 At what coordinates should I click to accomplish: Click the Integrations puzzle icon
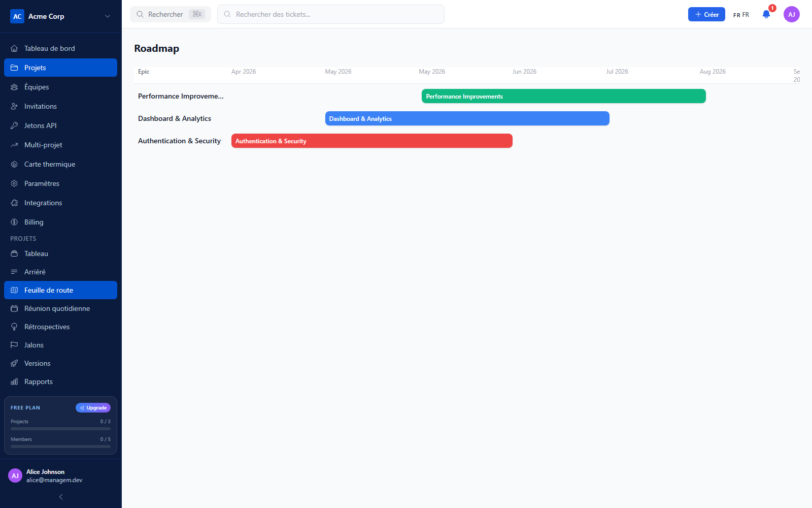click(x=14, y=203)
